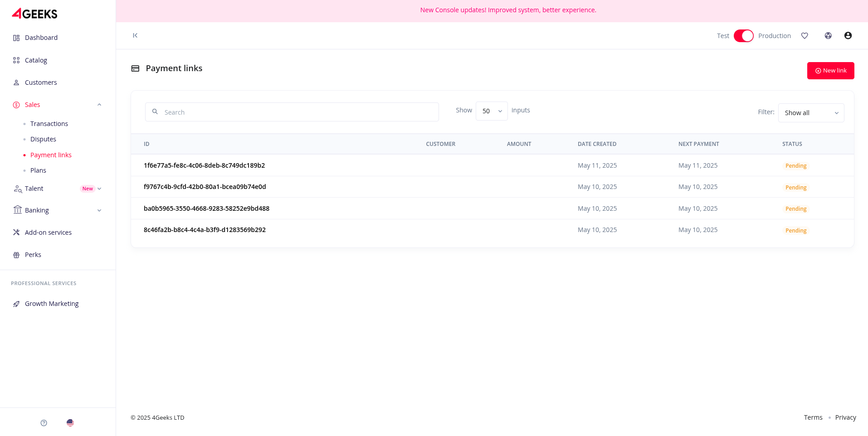This screenshot has height=436, width=868.
Task: Open the Dashboard from the sidebar
Action: coord(17,38)
